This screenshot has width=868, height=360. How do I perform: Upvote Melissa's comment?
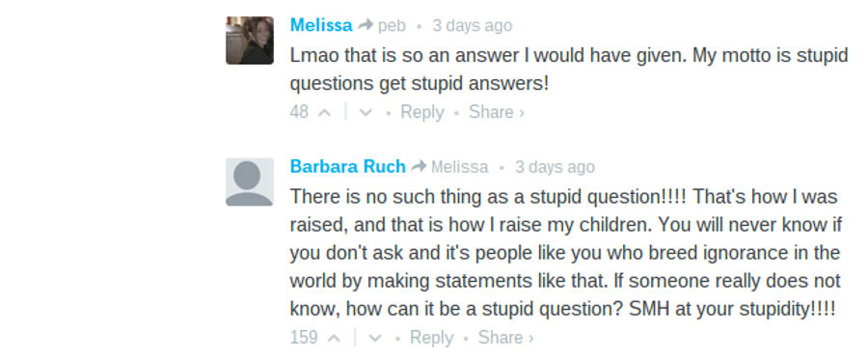(325, 113)
